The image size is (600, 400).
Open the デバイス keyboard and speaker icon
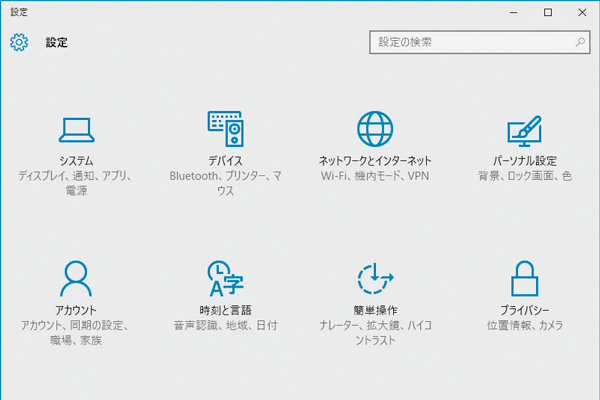pyautogui.click(x=226, y=129)
